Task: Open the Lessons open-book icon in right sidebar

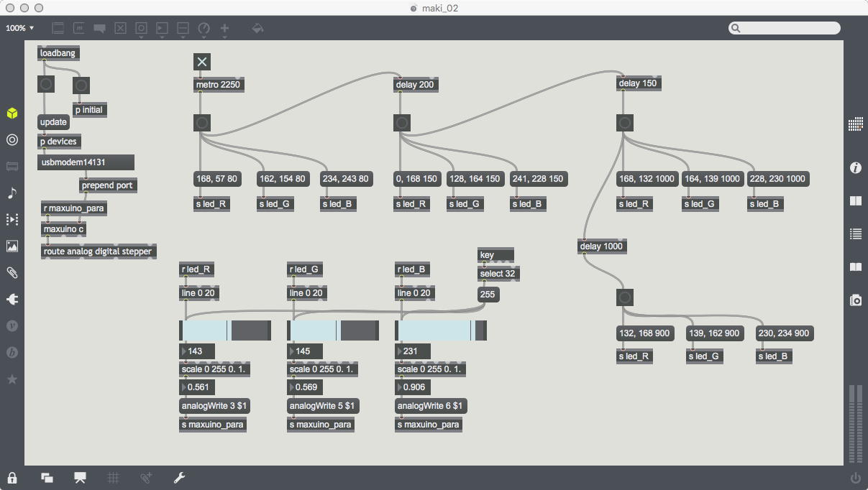Action: pyautogui.click(x=856, y=267)
